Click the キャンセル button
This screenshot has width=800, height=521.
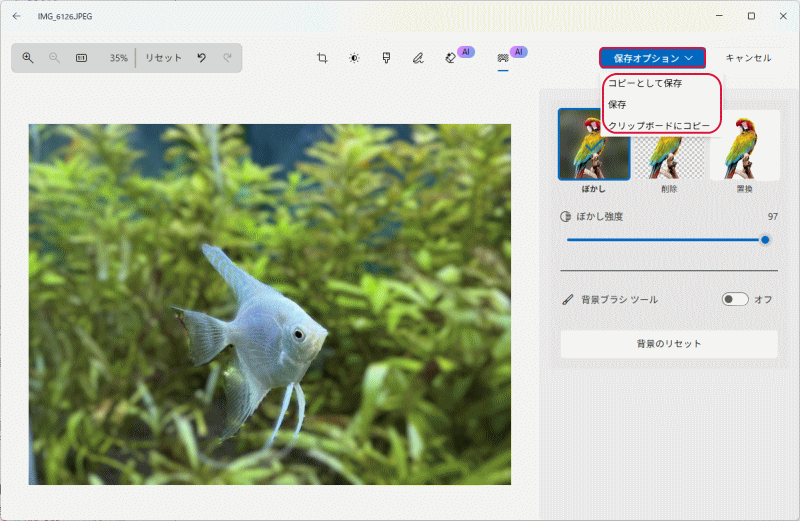(748, 58)
